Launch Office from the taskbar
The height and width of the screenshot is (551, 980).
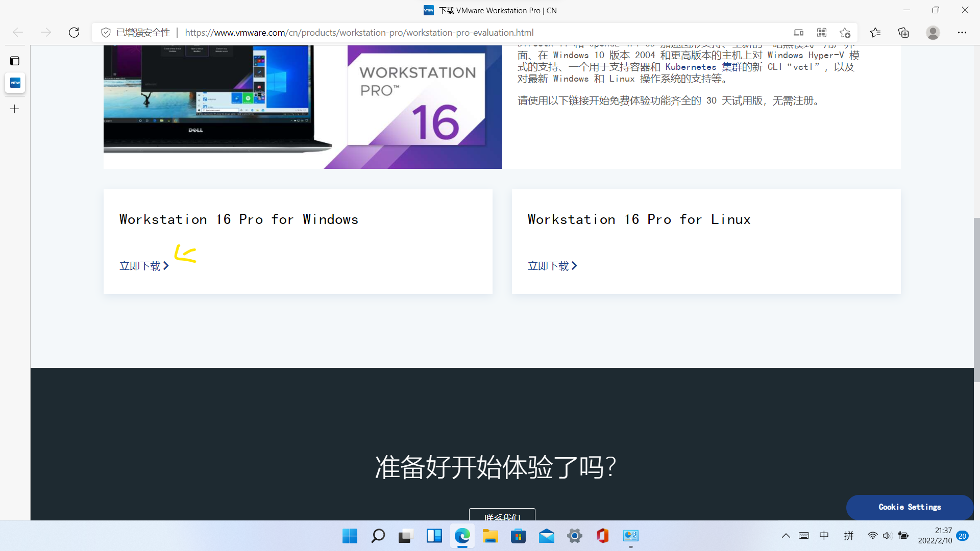[x=602, y=536]
